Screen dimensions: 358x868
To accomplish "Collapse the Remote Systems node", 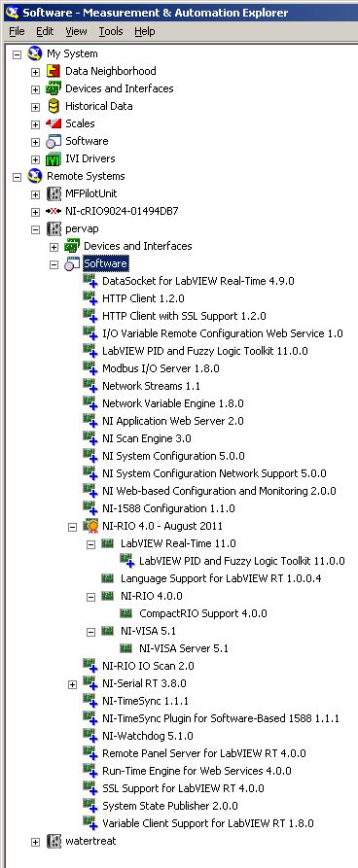I will 18,177.
